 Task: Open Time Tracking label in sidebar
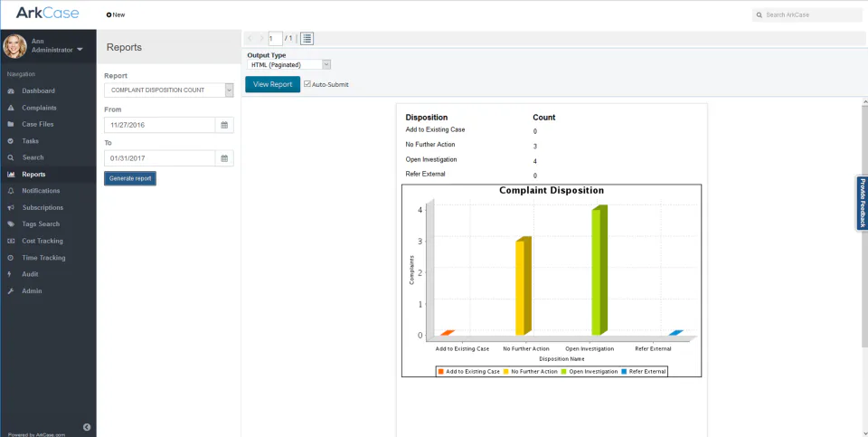tap(43, 258)
